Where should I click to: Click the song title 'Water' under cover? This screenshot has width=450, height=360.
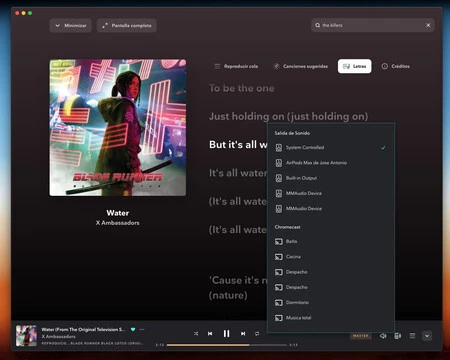coord(118,213)
